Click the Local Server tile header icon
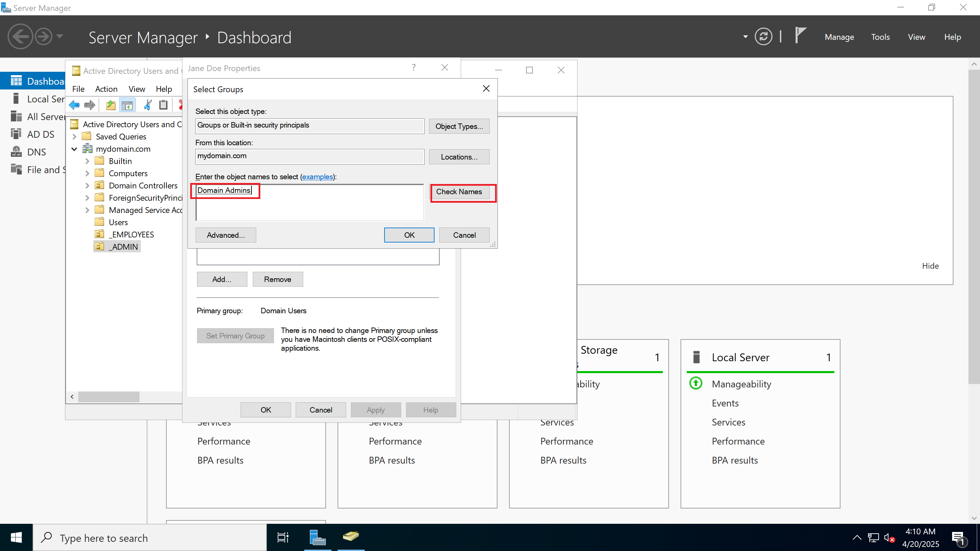The image size is (980, 551). pyautogui.click(x=696, y=357)
